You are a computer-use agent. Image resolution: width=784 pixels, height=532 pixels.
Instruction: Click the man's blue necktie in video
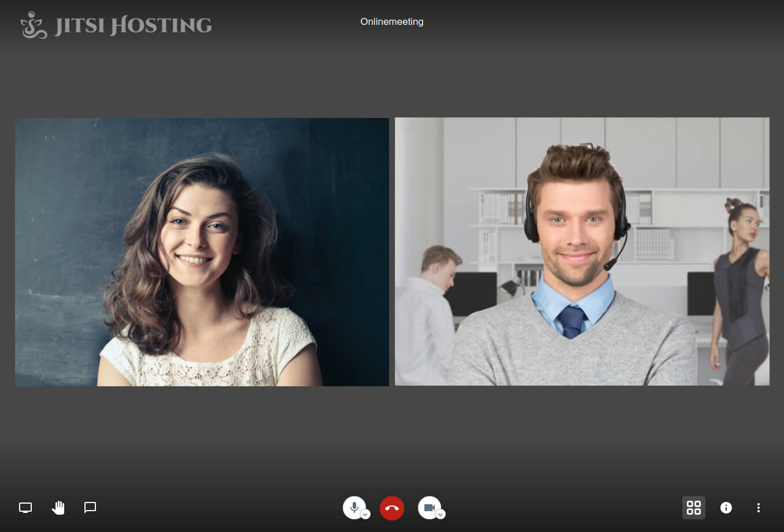click(571, 321)
